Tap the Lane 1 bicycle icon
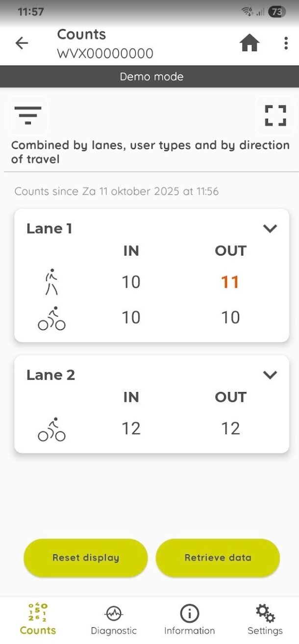 [x=51, y=318]
